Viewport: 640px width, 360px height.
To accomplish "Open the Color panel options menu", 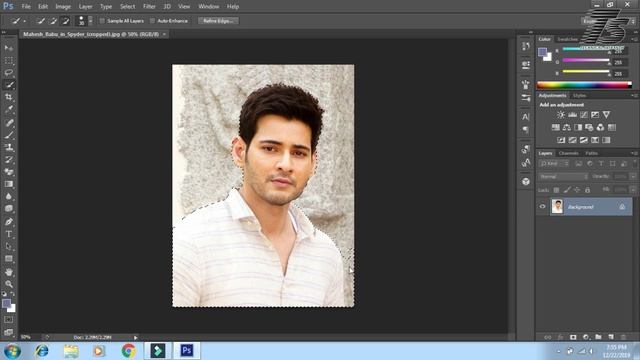I will click(x=635, y=39).
